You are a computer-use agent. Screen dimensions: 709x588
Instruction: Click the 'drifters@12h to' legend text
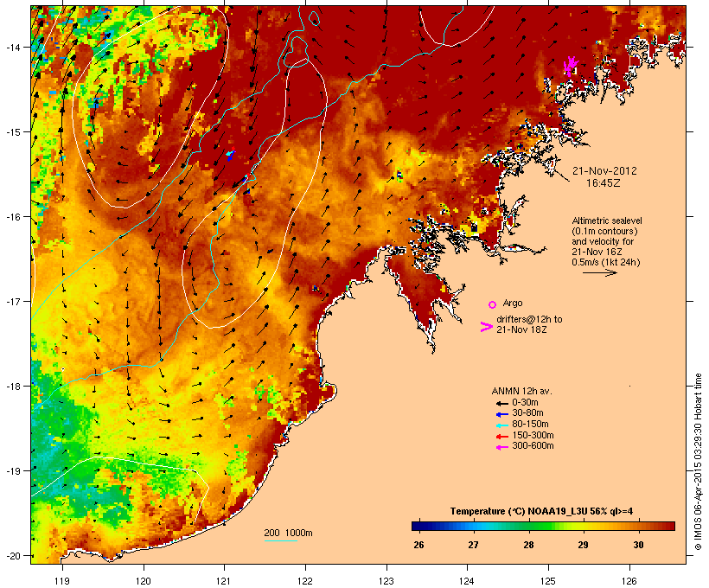click(x=529, y=319)
